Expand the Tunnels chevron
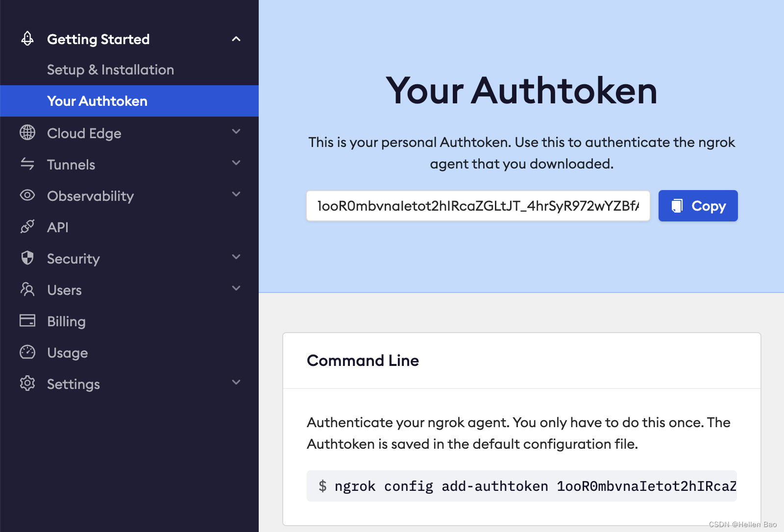 click(236, 163)
